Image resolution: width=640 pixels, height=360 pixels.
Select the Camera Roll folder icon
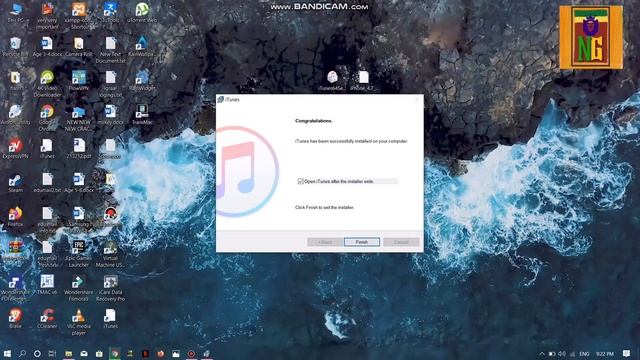[x=79, y=47]
